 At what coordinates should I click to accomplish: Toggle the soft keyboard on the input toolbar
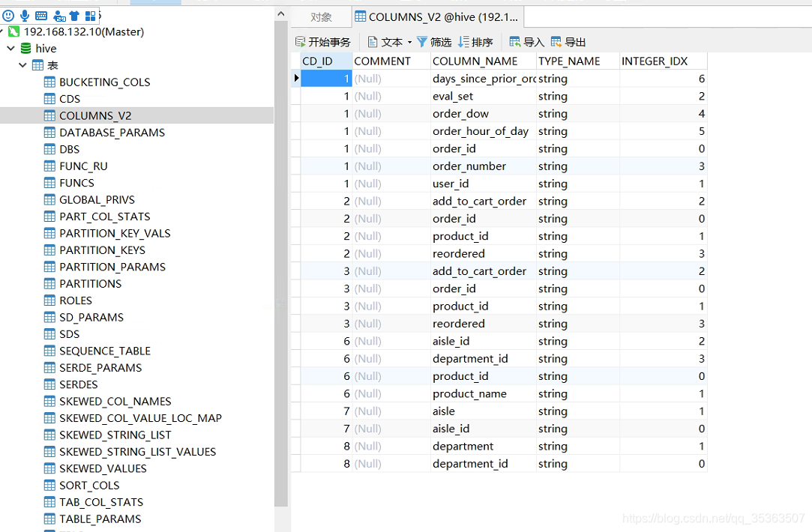[x=43, y=15]
